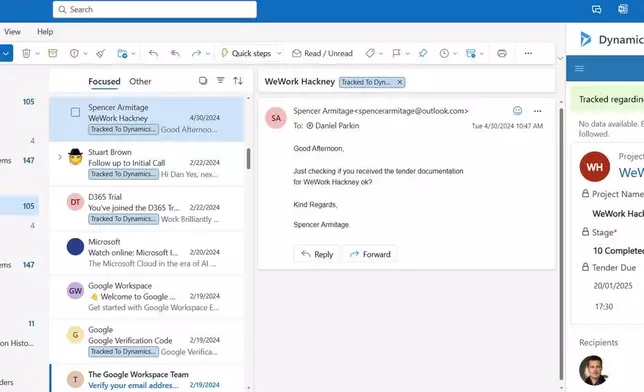Click the Sort arrows icon above message list
Image resolution: width=644 pixels, height=392 pixels.
coord(238,81)
